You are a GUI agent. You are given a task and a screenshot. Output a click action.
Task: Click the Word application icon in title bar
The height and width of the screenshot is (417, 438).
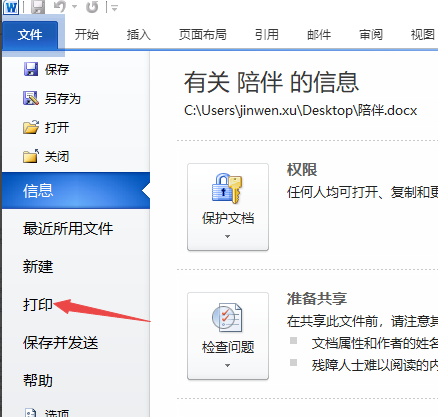(11, 7)
